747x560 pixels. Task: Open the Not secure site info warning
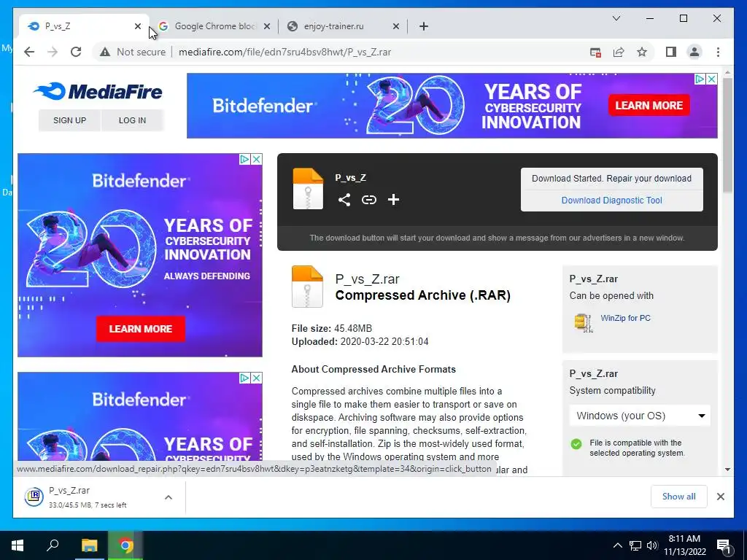[133, 52]
